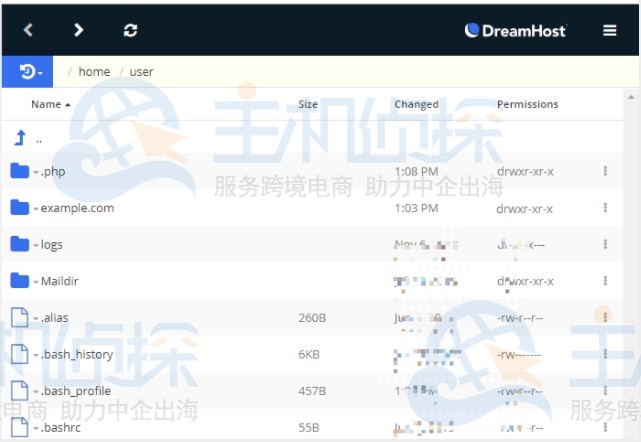Viewport: 641px width, 442px height.
Task: Open the .php folder name
Action: tap(53, 171)
